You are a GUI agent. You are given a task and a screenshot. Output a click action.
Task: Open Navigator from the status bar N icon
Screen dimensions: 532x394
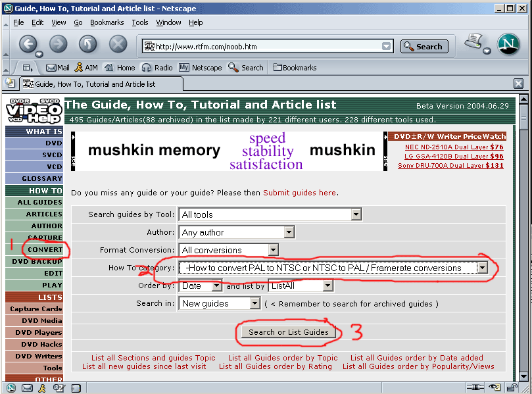[x=11, y=388]
